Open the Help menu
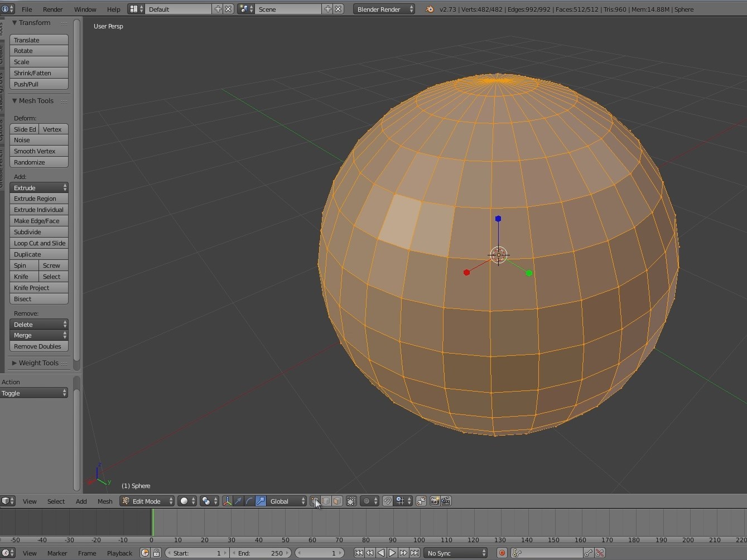The height and width of the screenshot is (560, 747). (113, 9)
